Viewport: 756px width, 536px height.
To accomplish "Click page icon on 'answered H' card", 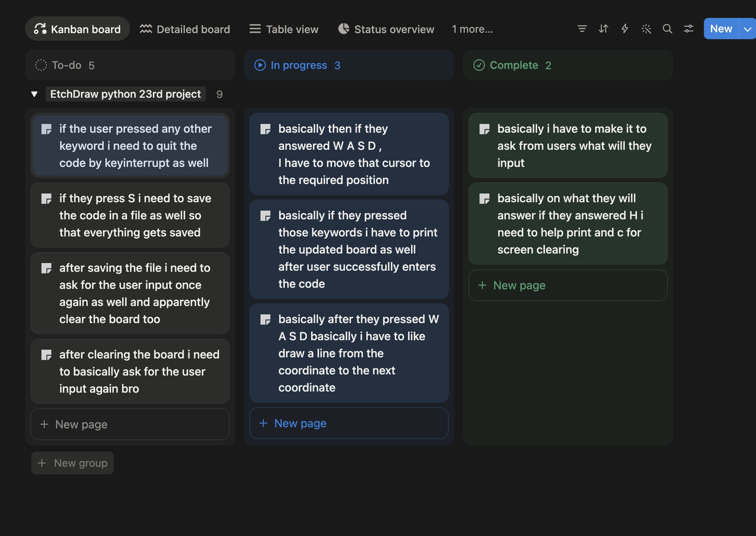I will pyautogui.click(x=484, y=199).
